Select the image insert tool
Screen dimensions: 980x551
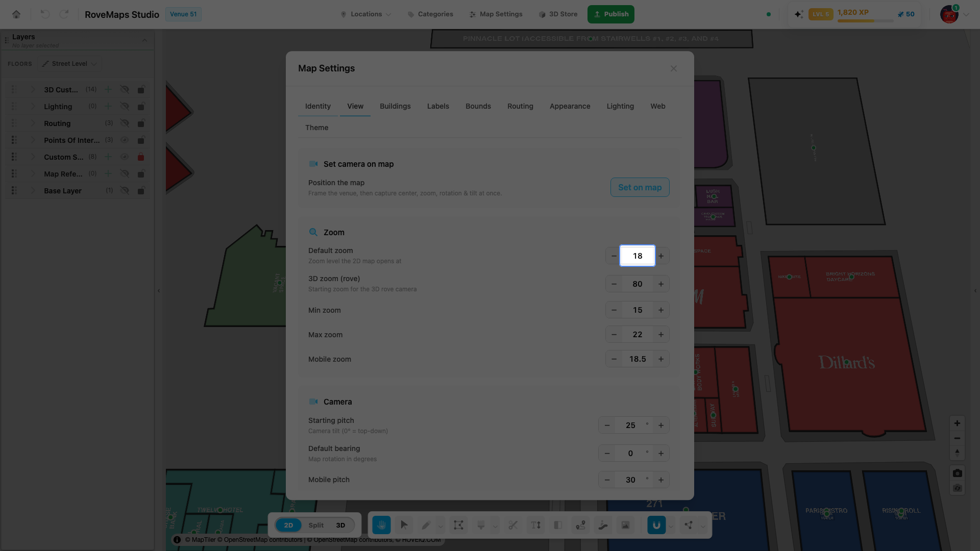[x=625, y=525]
